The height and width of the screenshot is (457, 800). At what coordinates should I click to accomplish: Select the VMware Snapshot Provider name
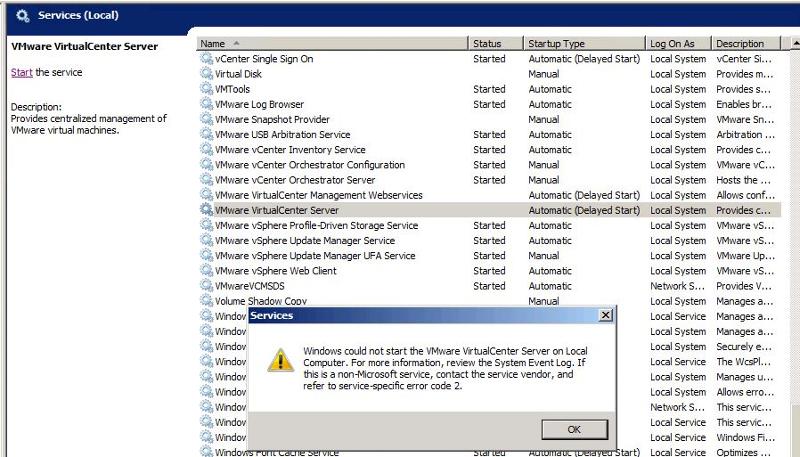[272, 119]
